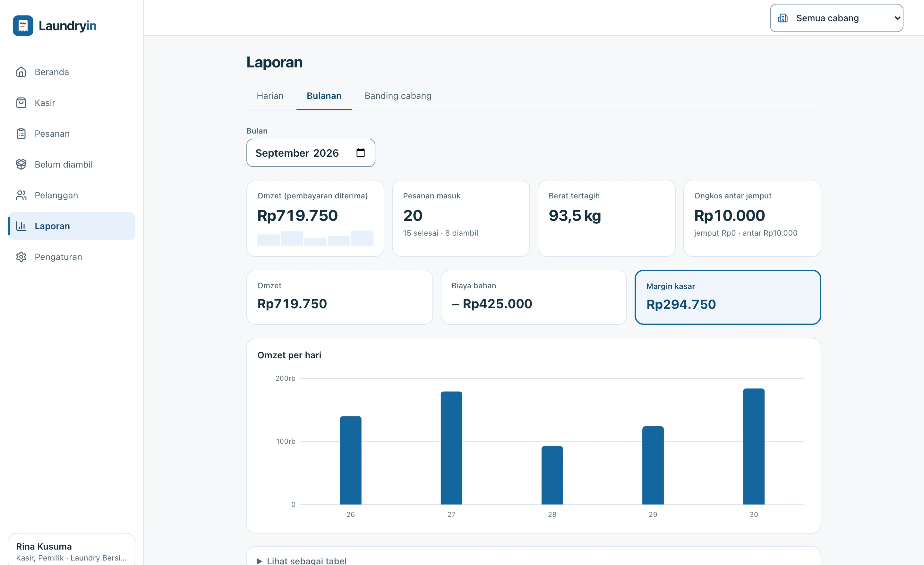Open Pesanan page link
Image resolution: width=924 pixels, height=565 pixels.
point(71,134)
